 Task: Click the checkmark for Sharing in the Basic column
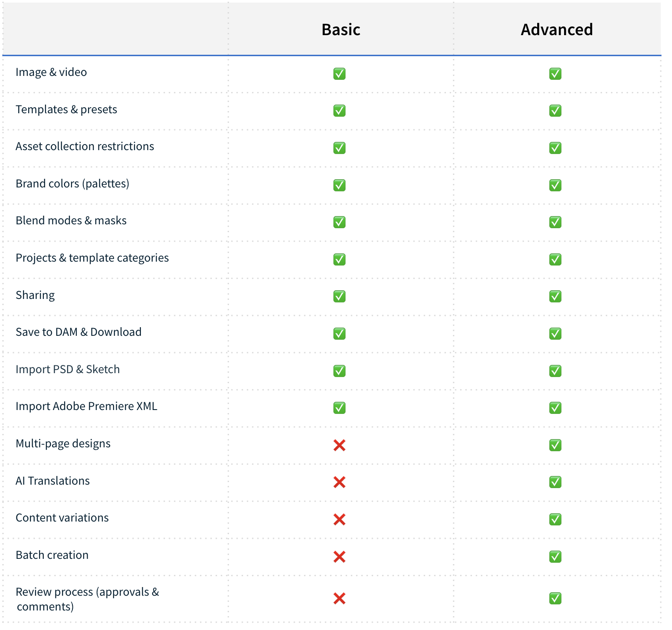(339, 296)
